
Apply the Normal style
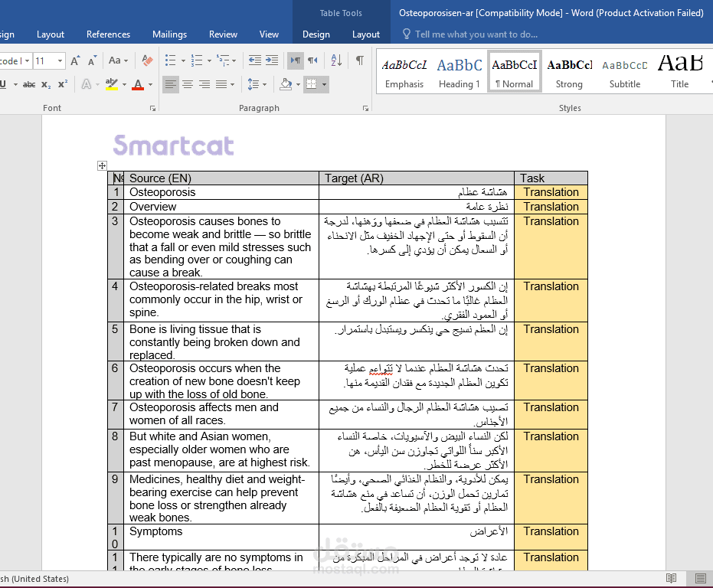515,71
